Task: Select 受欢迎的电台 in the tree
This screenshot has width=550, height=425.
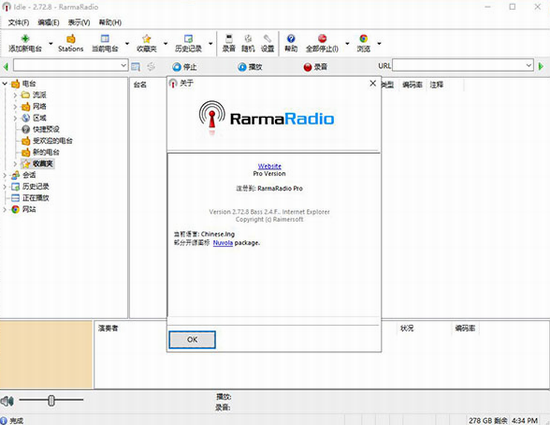Action: click(53, 141)
